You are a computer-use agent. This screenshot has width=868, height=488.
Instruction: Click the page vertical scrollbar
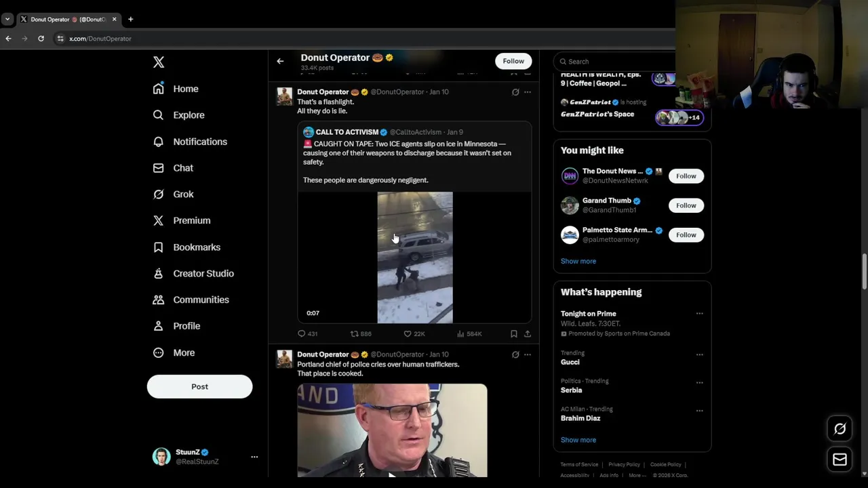coord(864,271)
